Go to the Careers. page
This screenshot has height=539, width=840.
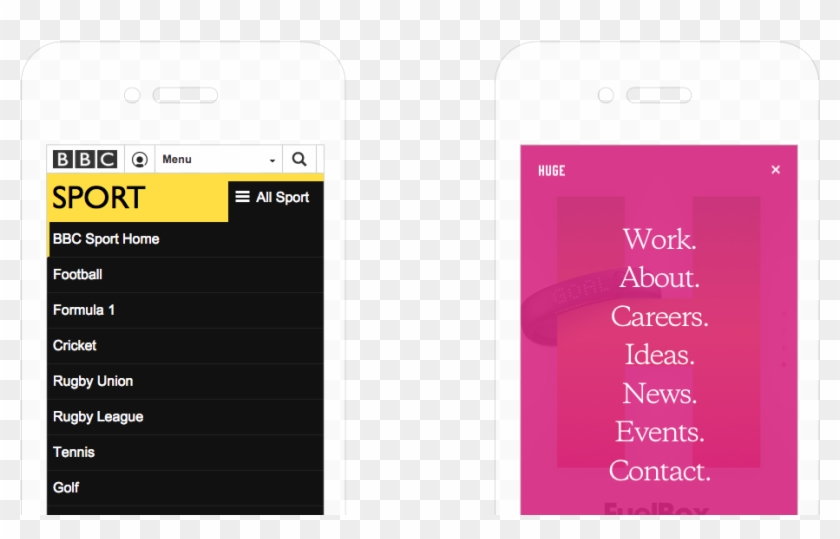click(659, 317)
